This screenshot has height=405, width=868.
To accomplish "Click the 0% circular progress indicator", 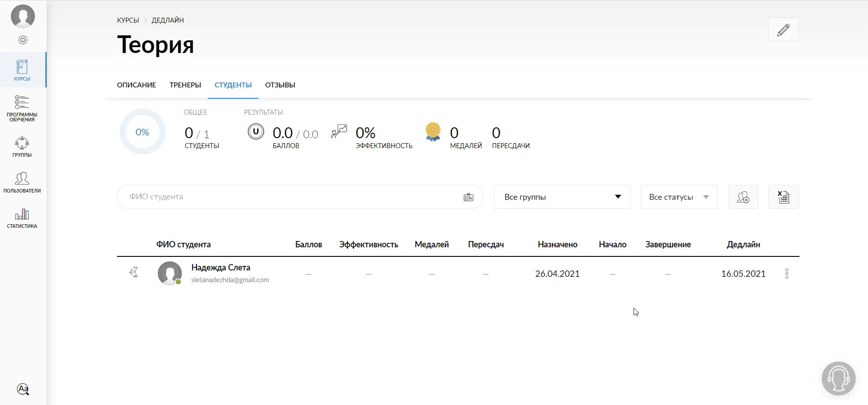I will click(x=142, y=132).
